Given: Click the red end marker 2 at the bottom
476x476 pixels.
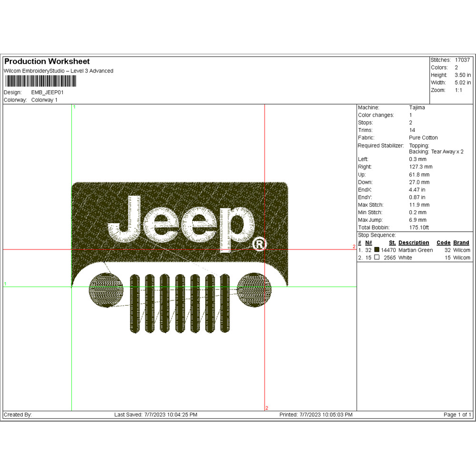Looking at the screenshot, I should pos(267,408).
